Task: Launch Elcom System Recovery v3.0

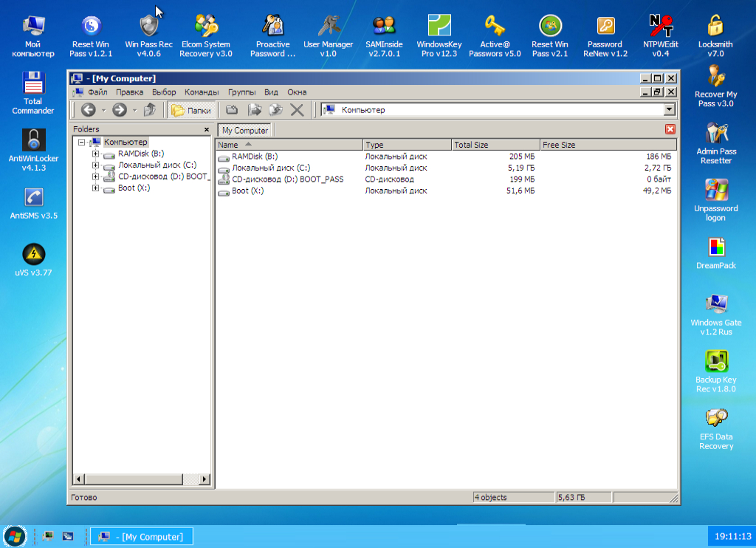Action: (206, 35)
